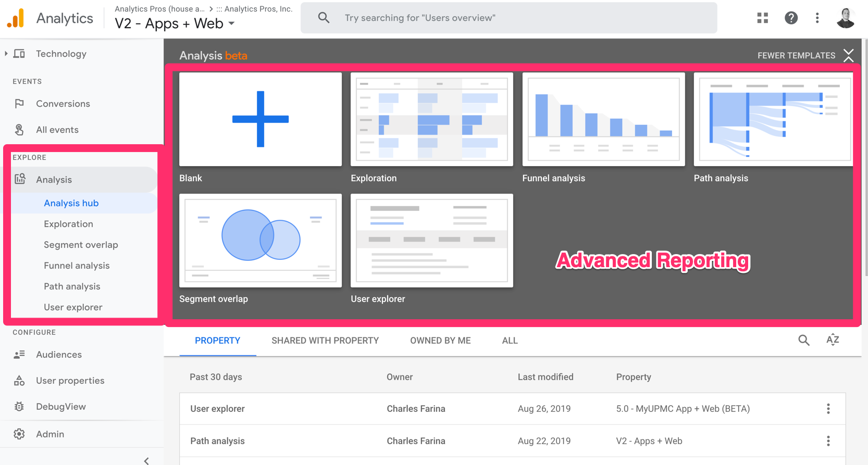Collapse the sidebar with the chevron arrow
The image size is (868, 465).
146,460
